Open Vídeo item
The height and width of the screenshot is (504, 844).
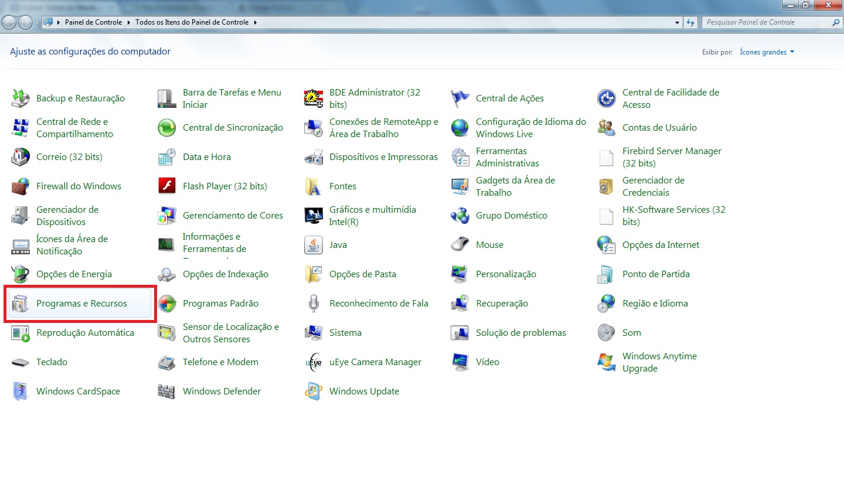[488, 362]
